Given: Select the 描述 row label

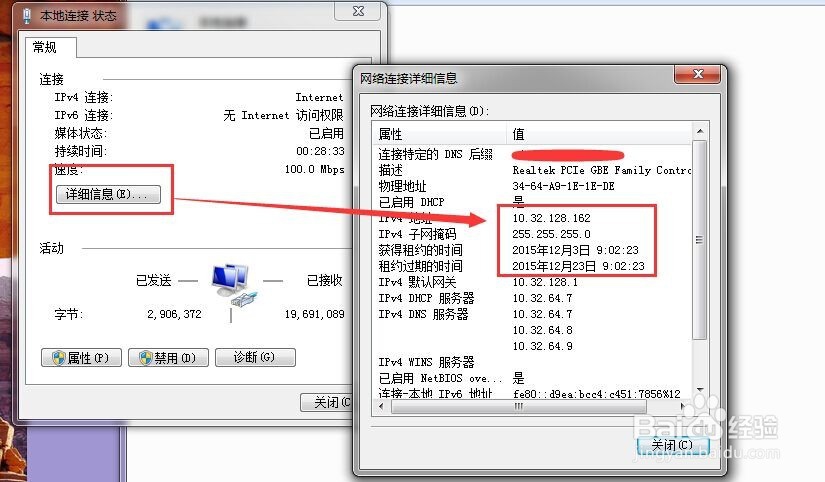Looking at the screenshot, I should [390, 170].
